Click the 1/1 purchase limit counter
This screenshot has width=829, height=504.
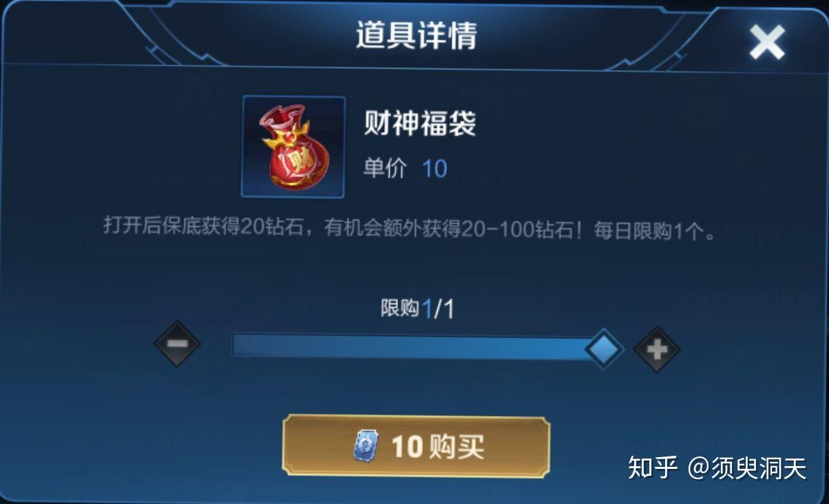point(439,309)
